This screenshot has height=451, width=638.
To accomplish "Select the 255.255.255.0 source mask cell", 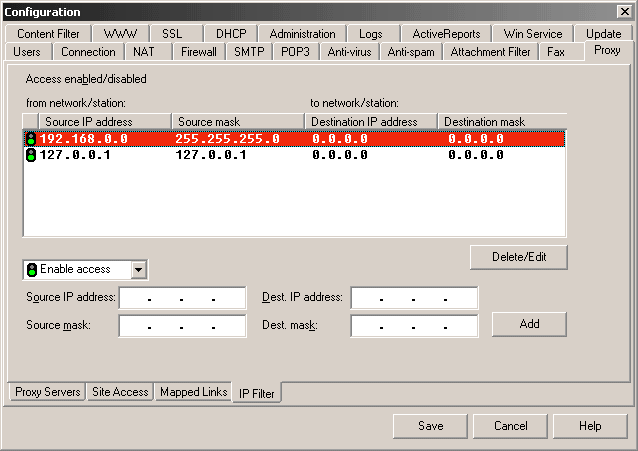I will pyautogui.click(x=227, y=139).
